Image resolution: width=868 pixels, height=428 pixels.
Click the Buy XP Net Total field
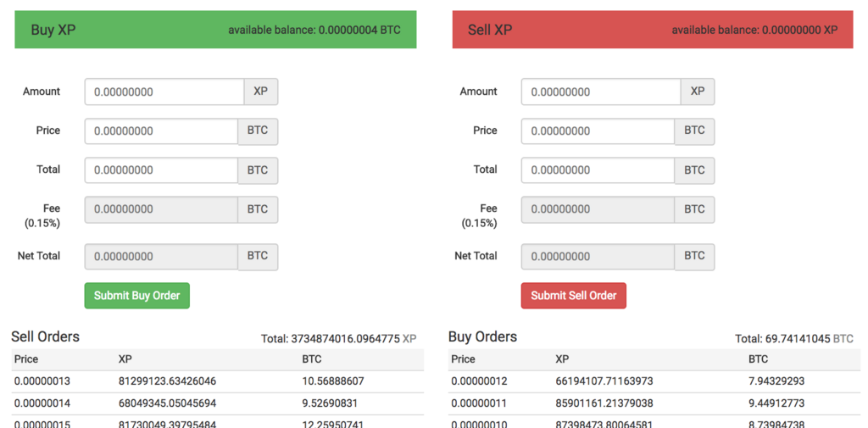pos(161,257)
